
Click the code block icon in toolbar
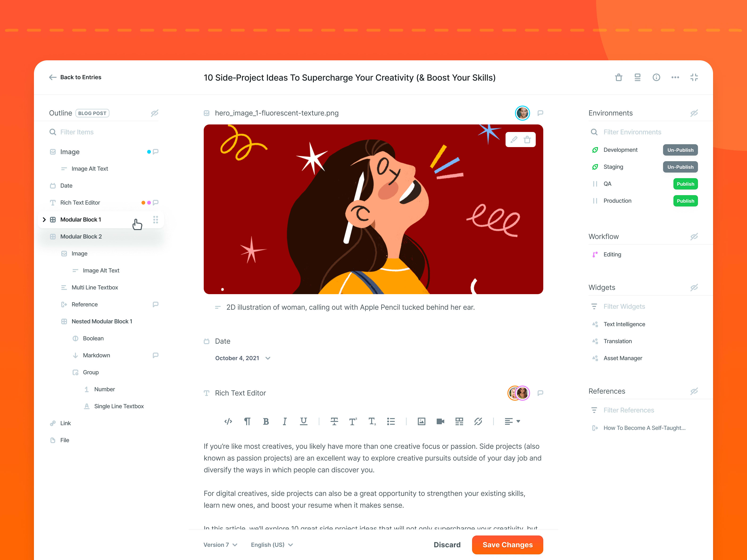tap(228, 421)
